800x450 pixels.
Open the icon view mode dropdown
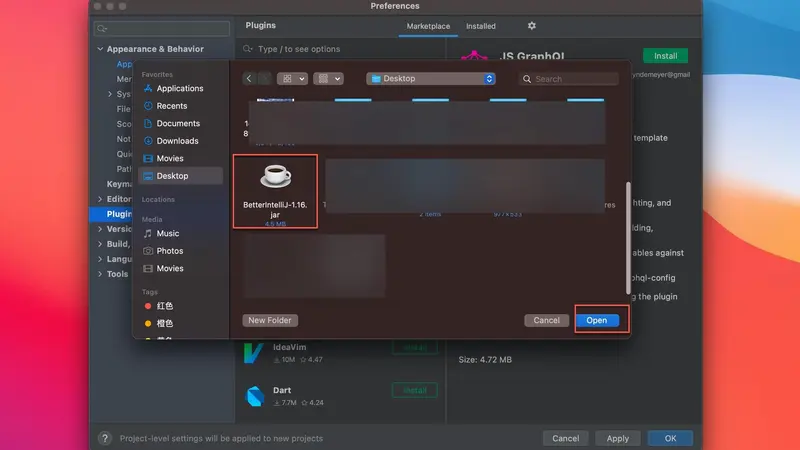[x=292, y=79]
